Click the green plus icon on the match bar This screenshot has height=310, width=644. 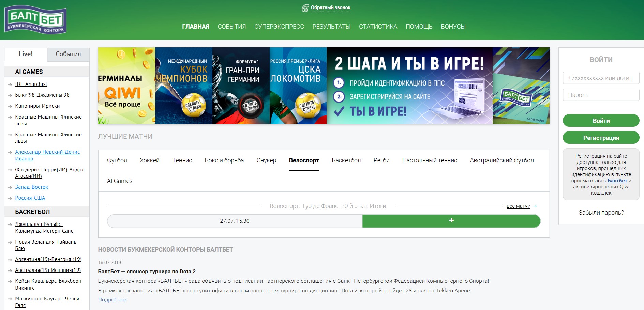click(451, 221)
